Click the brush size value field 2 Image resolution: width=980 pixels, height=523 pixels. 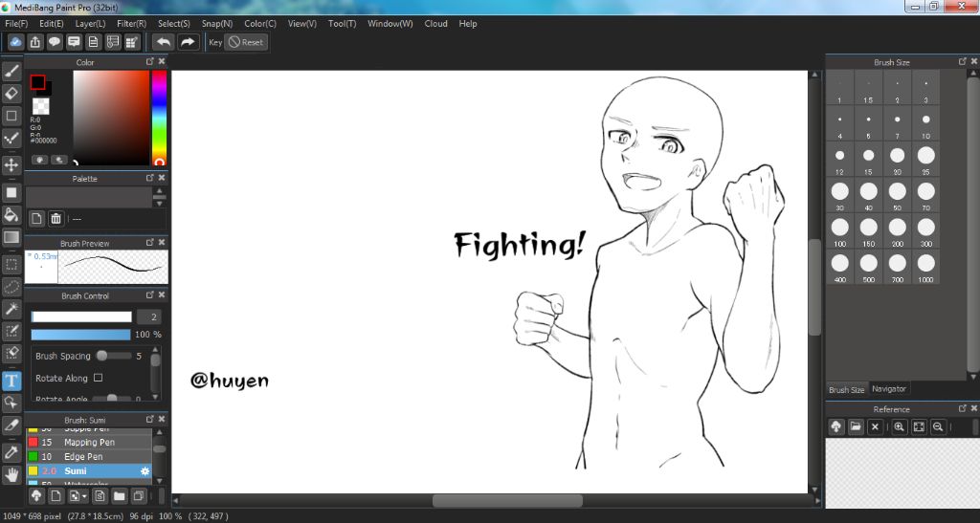coord(148,317)
